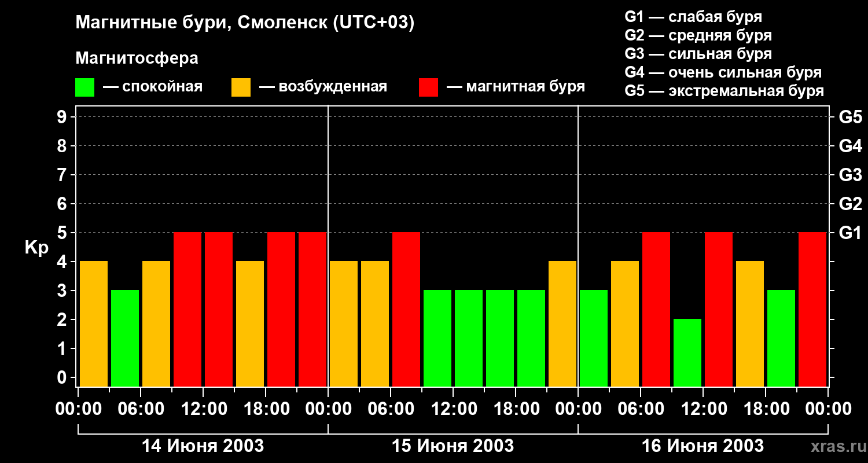The width and height of the screenshot is (868, 463).
Task: Click the '15 Июня 2003' date label
Action: click(x=453, y=446)
